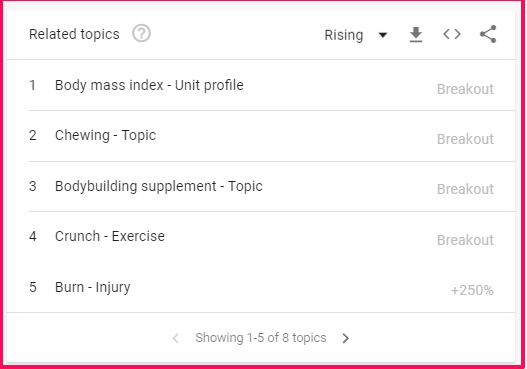Click Breakout value for Crunch row
The image size is (527, 369).
[x=465, y=240]
